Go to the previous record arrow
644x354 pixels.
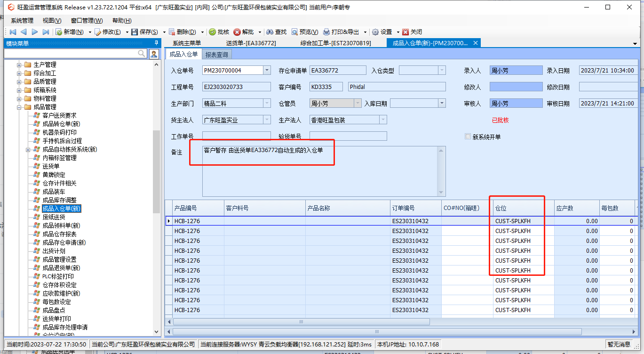24,32
